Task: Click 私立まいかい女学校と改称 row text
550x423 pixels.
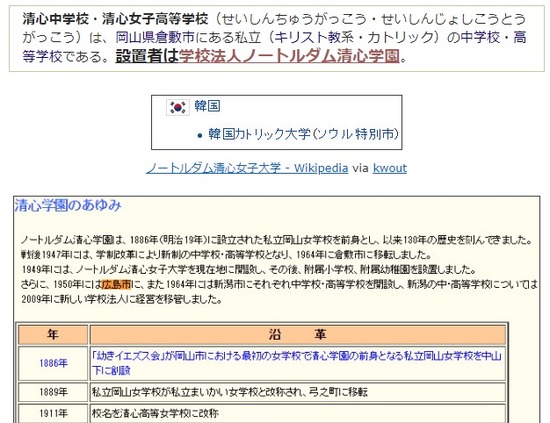Action: 229,392
